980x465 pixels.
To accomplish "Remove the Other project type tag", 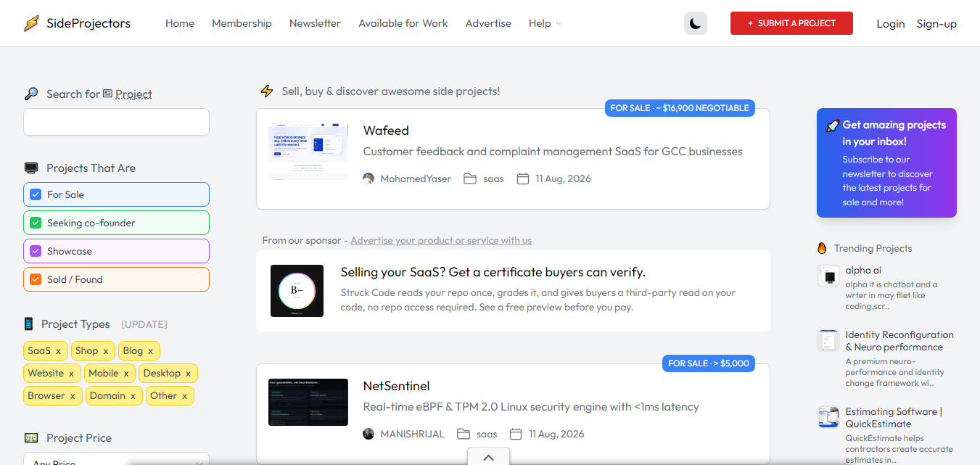I will 185,396.
